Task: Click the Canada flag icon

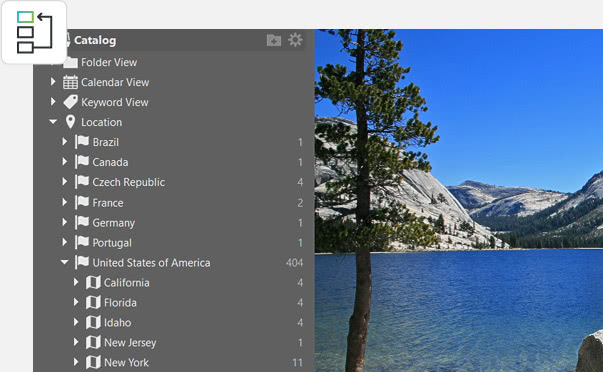Action: pyautogui.click(x=82, y=162)
